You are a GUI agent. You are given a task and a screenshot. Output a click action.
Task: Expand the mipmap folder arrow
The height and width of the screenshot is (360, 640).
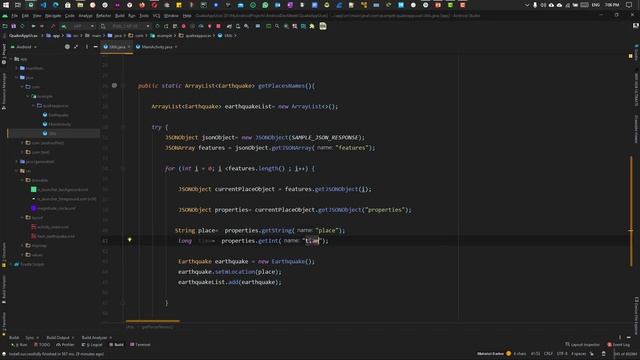click(x=22, y=246)
